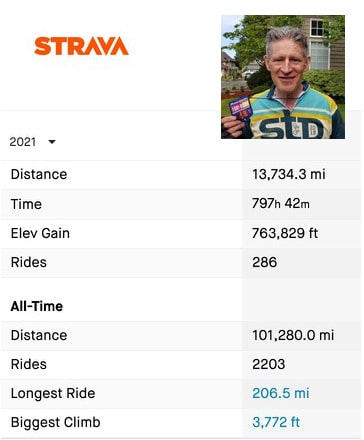Click the 2203 all-time rides value
The image size is (364, 440).
(269, 364)
